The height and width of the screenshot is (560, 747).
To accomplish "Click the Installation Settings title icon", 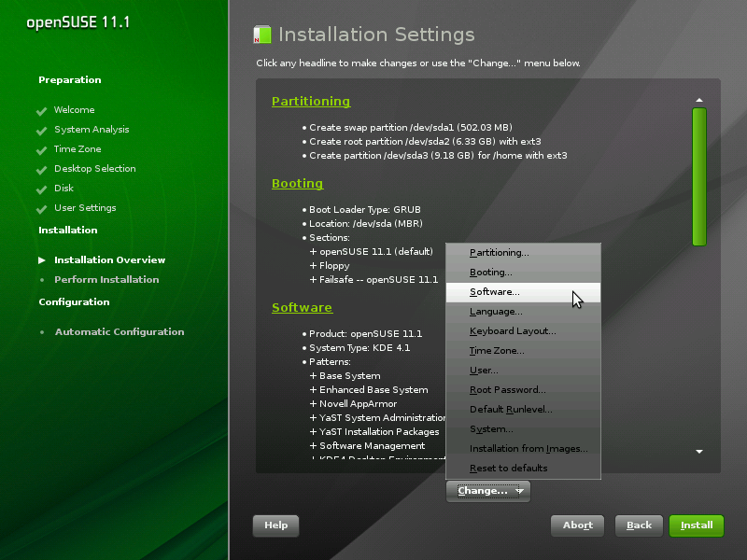I will [262, 35].
